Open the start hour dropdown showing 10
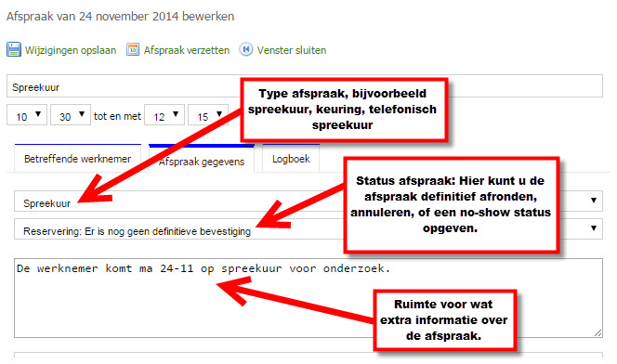This screenshot has height=364, width=617. 27,115
